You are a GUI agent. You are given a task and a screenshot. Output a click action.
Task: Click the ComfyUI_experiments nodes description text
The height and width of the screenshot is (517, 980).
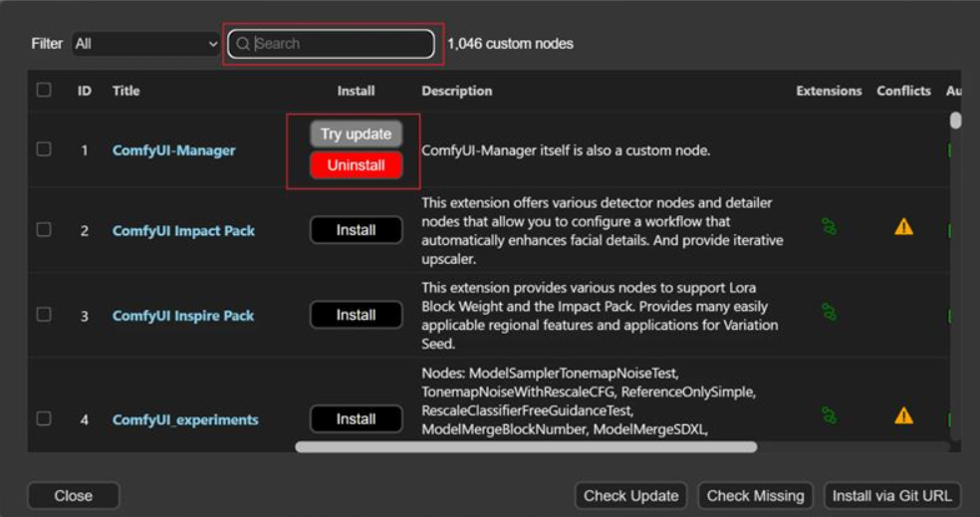[x=589, y=400]
